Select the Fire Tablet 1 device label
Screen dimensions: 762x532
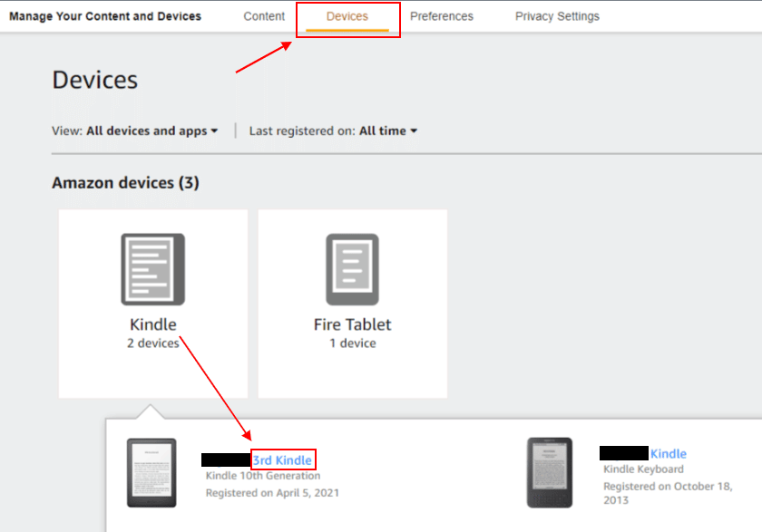pyautogui.click(x=352, y=333)
